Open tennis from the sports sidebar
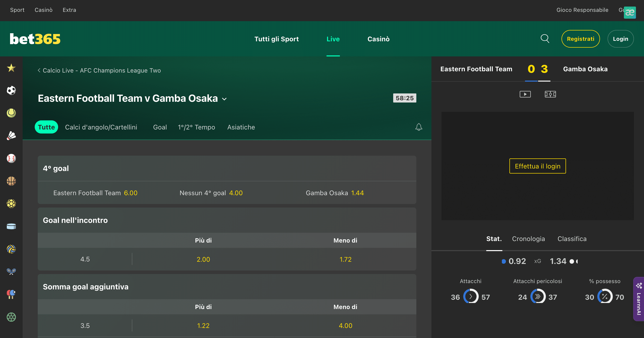The height and width of the screenshot is (338, 644). pyautogui.click(x=11, y=113)
